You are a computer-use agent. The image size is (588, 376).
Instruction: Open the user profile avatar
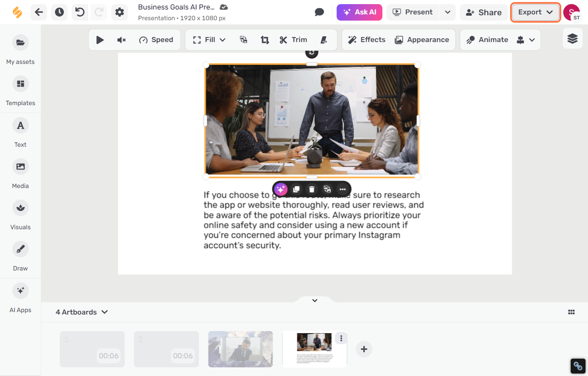572,12
